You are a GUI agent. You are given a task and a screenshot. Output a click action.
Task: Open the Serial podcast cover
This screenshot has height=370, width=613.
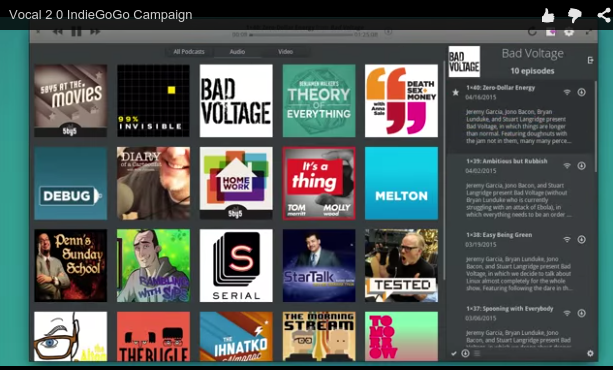click(x=236, y=266)
